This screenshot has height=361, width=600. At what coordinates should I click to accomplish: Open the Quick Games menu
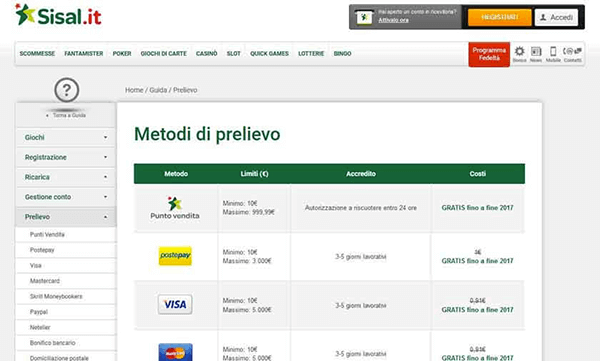[x=269, y=54]
